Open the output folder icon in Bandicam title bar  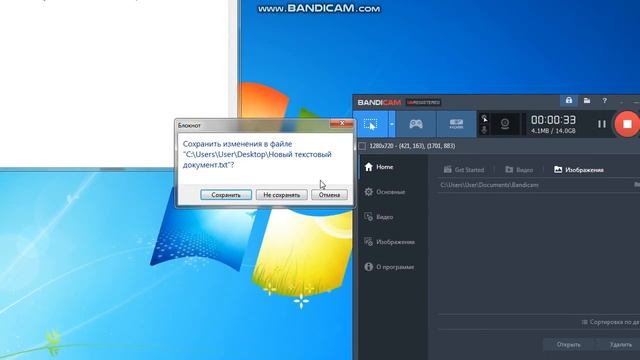click(587, 100)
